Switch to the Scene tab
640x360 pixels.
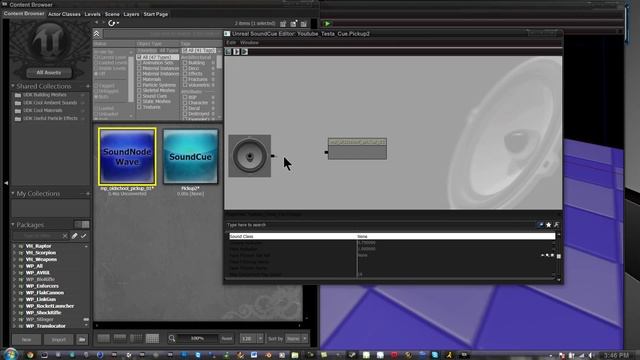[112, 14]
